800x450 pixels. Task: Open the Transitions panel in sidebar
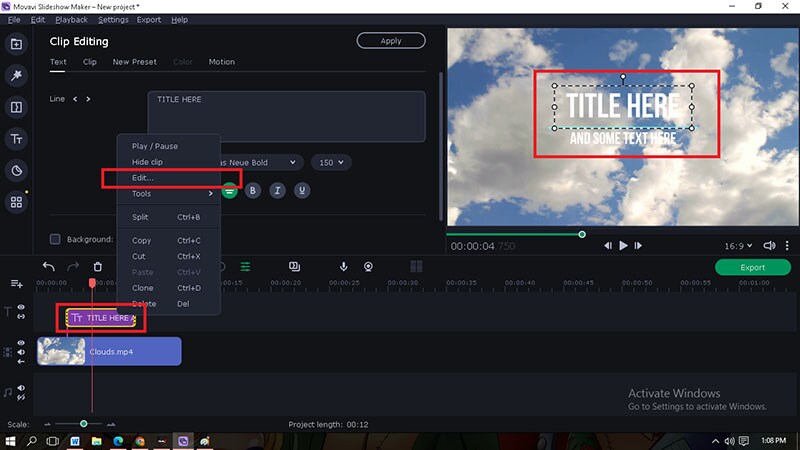coord(16,107)
